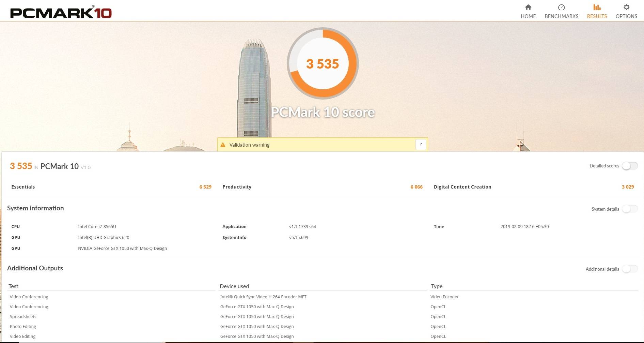644x343 pixels.
Task: Select the Productivity label
Action: pyautogui.click(x=237, y=187)
